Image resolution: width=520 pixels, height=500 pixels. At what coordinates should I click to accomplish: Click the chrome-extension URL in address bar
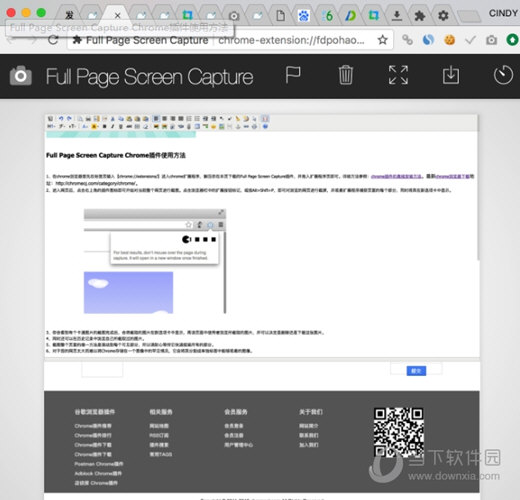pyautogui.click(x=291, y=40)
